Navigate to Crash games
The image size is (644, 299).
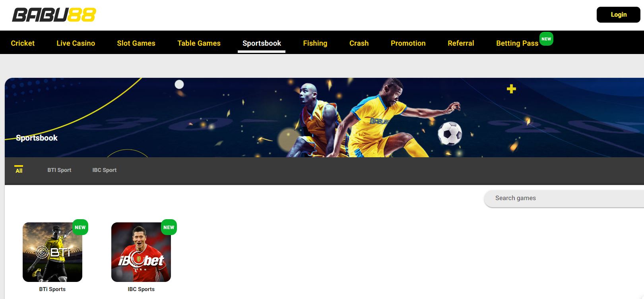pos(359,43)
